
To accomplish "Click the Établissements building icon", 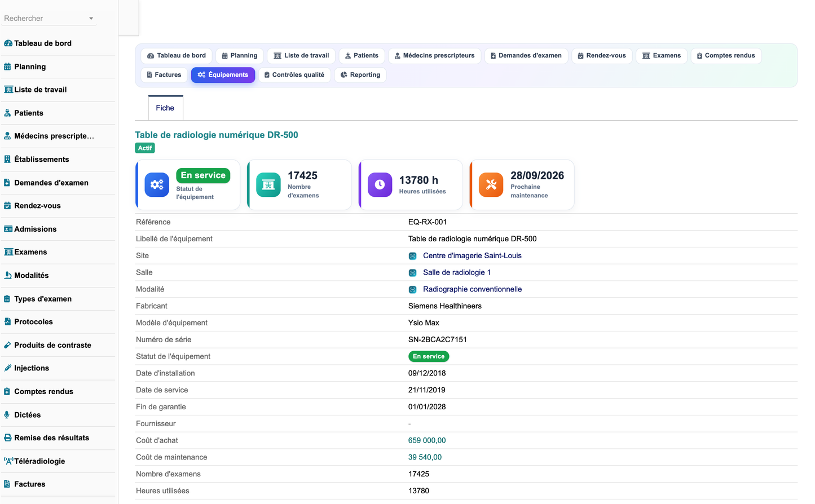I will (x=7, y=160).
